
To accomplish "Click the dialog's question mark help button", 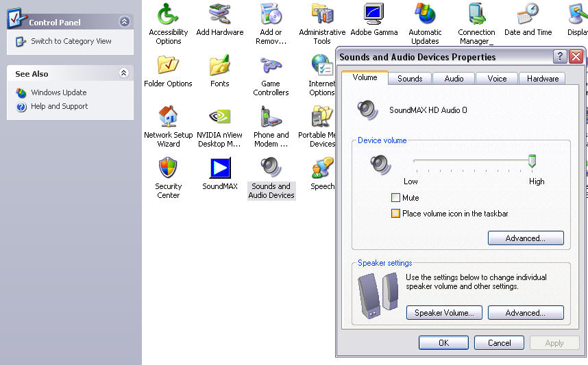I will click(559, 57).
